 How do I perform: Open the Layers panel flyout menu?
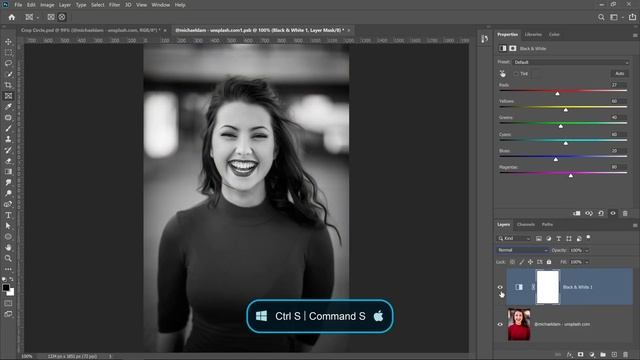(x=635, y=225)
